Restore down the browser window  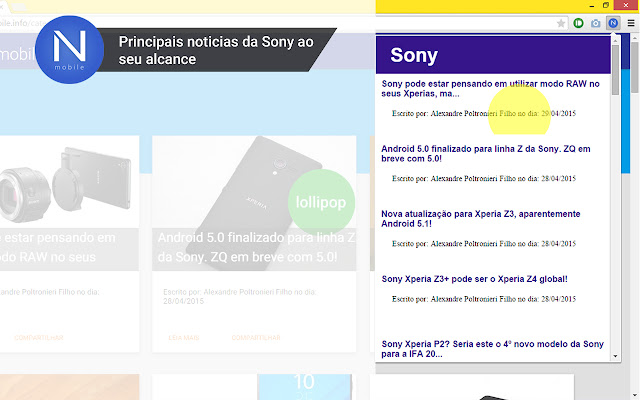tap(606, 5)
